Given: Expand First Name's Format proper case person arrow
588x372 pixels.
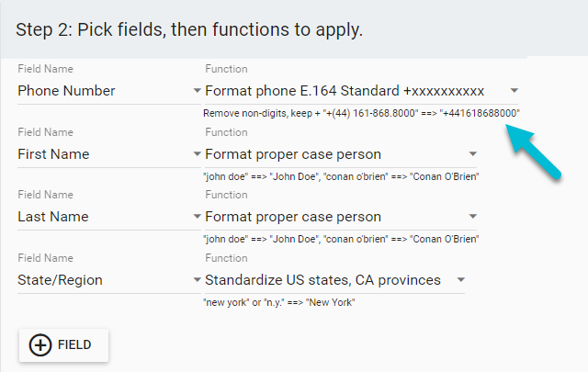Looking at the screenshot, I should pos(473,153).
